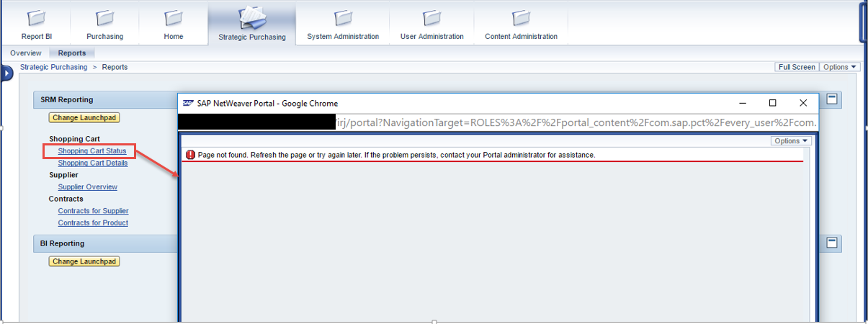Open the Contracts for Supplier link

(x=94, y=211)
